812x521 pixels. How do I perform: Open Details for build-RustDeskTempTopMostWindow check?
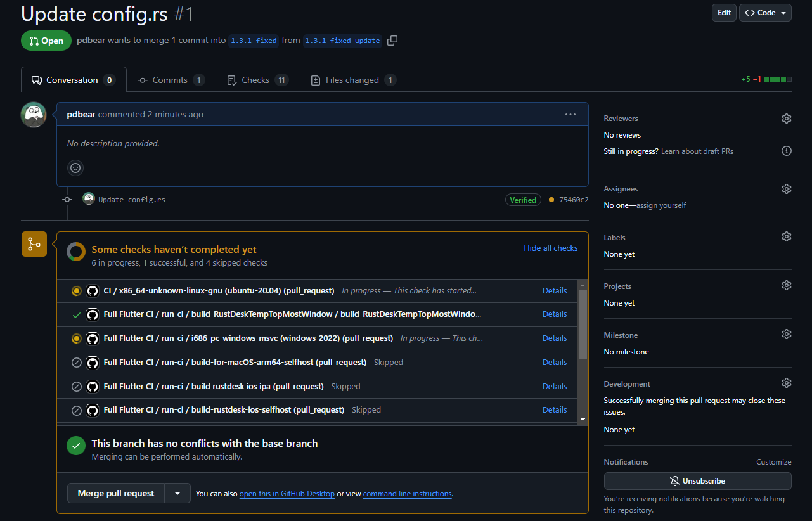555,314
